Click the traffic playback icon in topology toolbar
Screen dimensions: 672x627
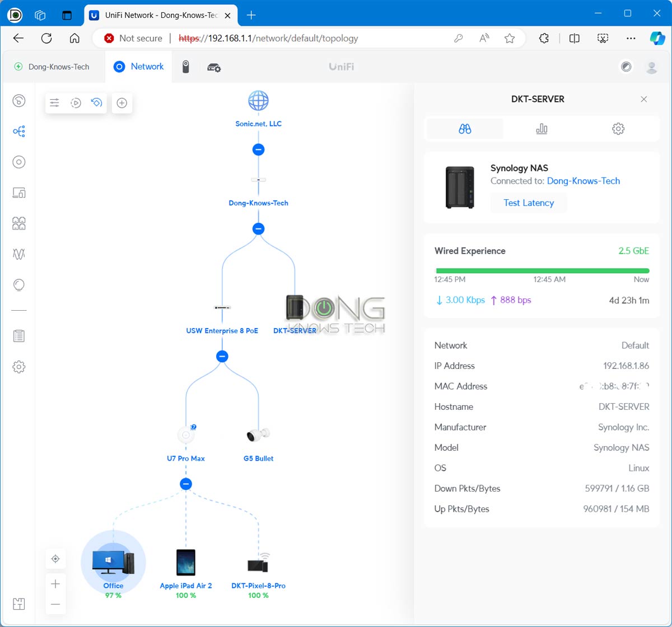[76, 103]
